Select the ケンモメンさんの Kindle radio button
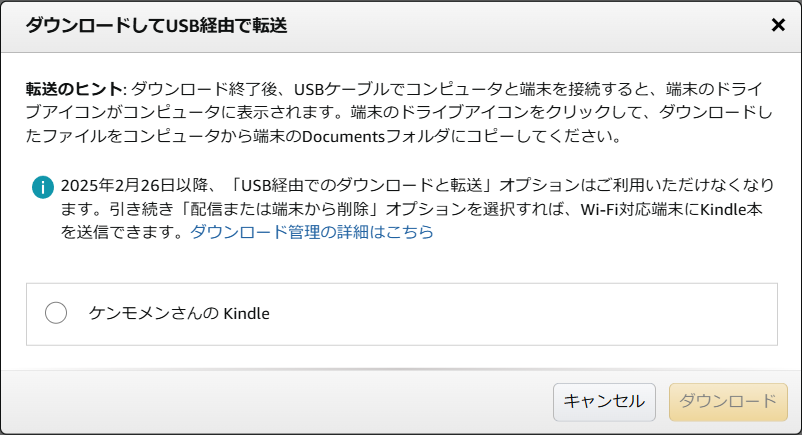802x435 pixels. [x=56, y=313]
